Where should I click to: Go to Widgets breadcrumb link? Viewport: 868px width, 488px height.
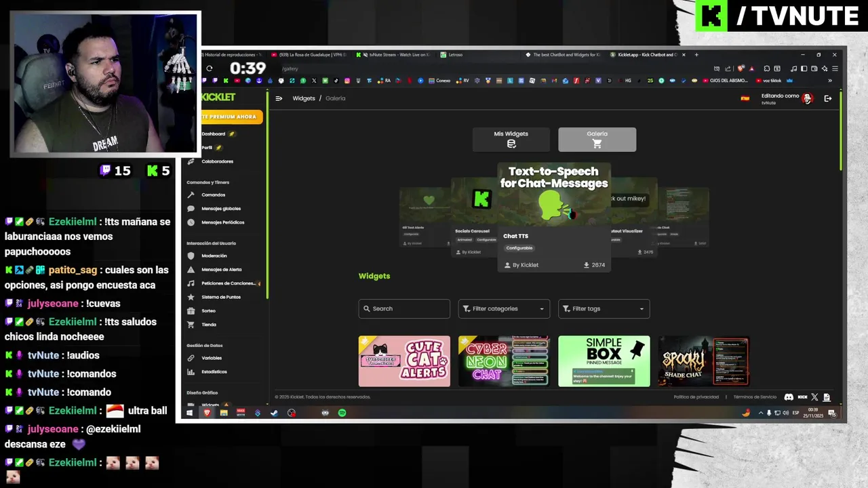[304, 98]
